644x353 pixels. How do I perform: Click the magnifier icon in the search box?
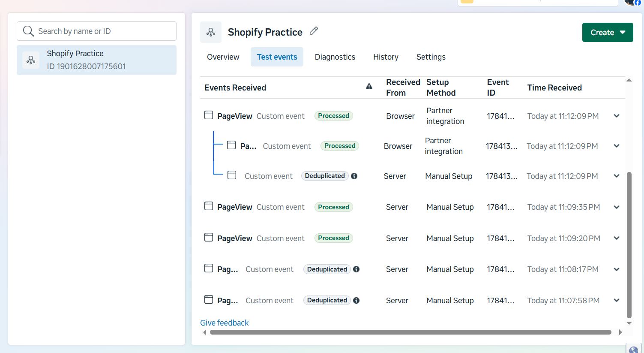tap(28, 31)
